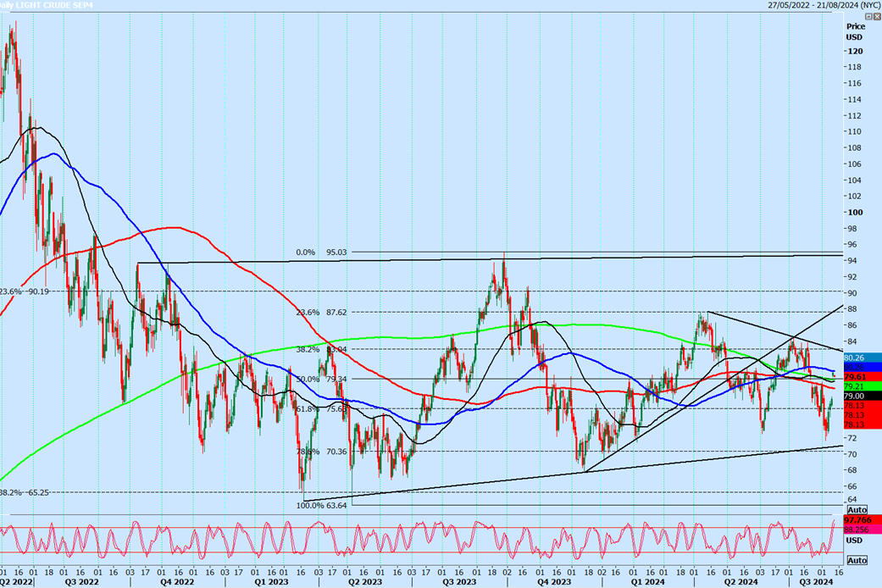Select the red 79.61 price tag

(x=863, y=377)
